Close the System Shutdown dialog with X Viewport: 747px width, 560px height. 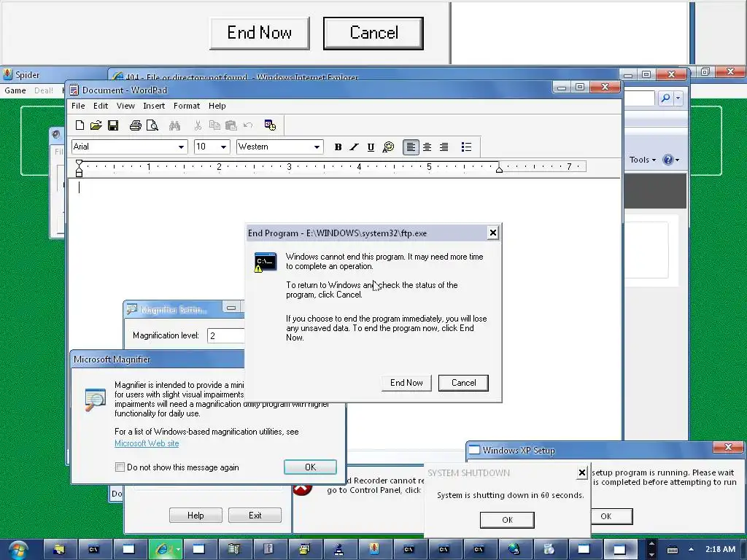pyautogui.click(x=581, y=472)
